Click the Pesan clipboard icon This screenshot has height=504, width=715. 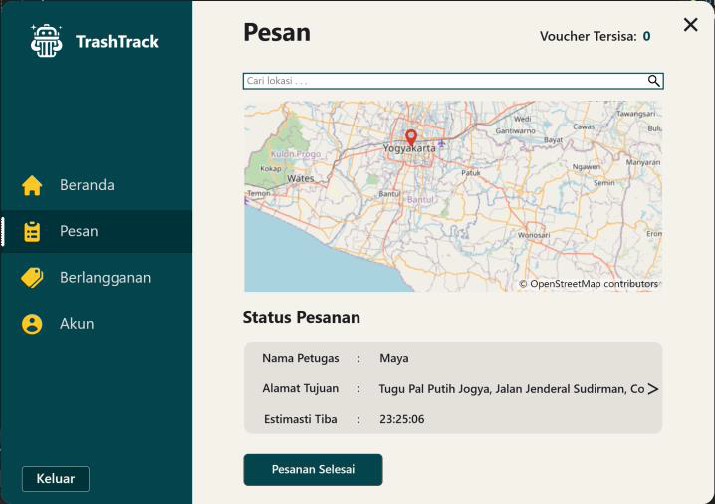pyautogui.click(x=32, y=231)
